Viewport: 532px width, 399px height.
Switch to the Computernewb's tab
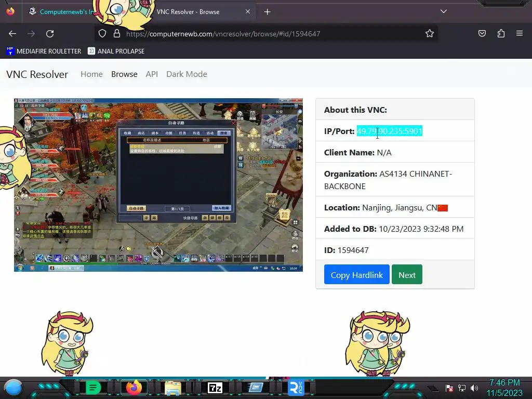61,11
